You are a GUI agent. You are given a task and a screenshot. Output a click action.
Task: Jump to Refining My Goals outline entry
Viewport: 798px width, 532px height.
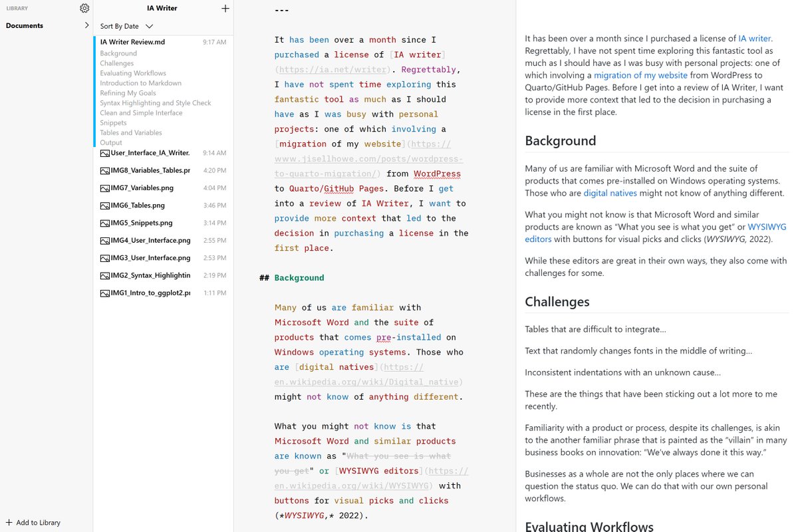coord(128,93)
